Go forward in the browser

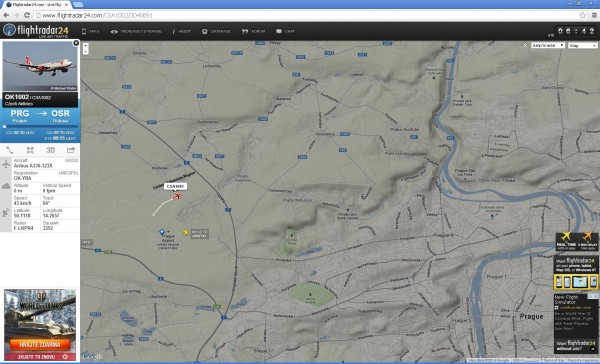click(16, 15)
